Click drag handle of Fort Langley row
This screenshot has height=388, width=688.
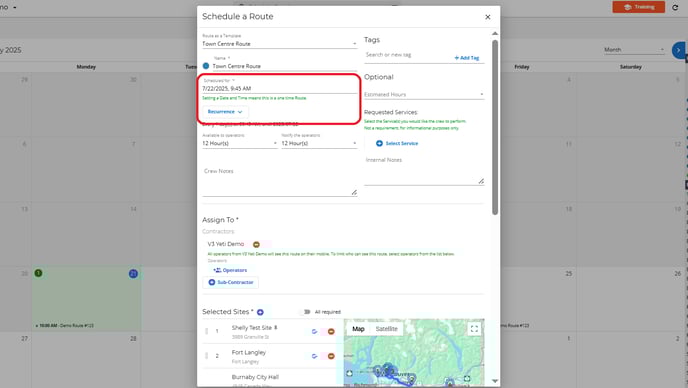(x=206, y=356)
